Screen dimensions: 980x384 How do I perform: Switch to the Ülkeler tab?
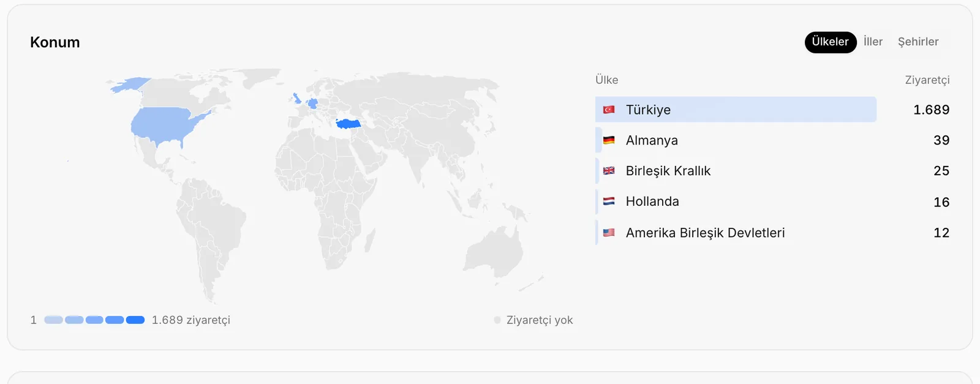(831, 42)
